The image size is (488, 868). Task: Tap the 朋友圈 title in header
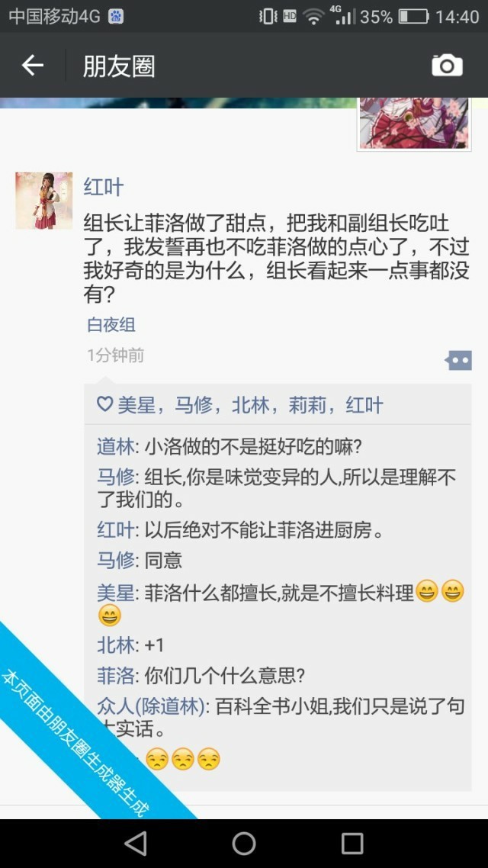click(x=119, y=66)
